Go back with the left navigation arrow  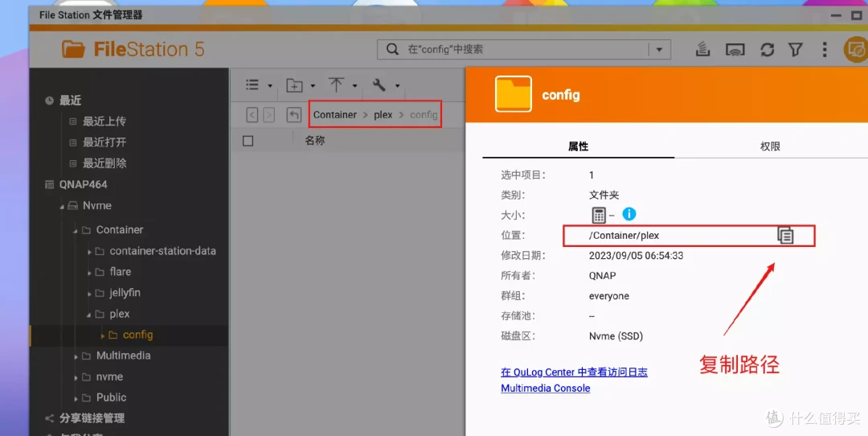tap(252, 115)
